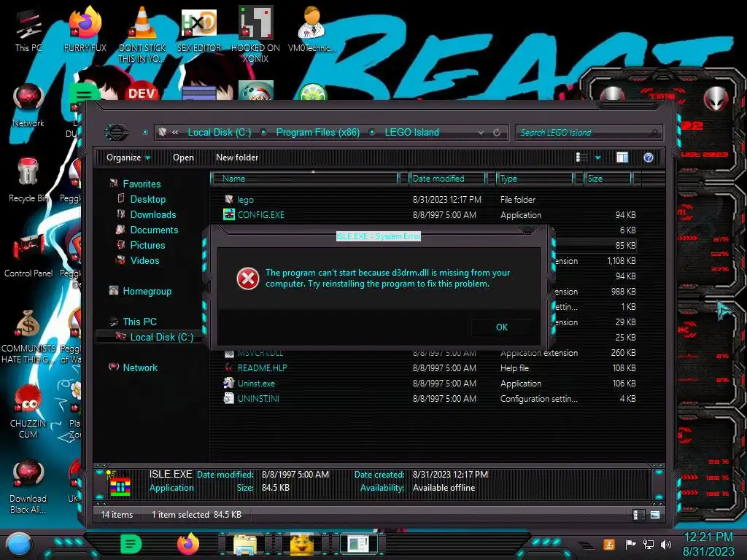The width and height of the screenshot is (747, 560).
Task: Change view with the view icon button
Action: point(581,157)
